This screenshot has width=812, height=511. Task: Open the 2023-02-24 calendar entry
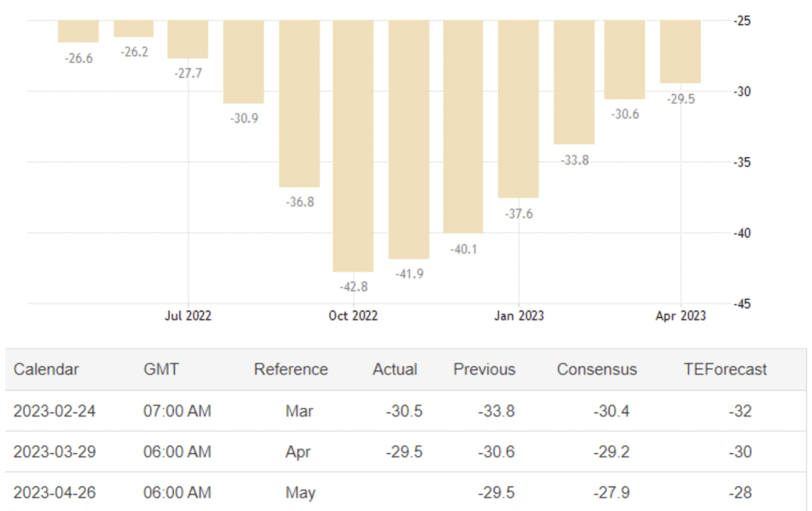tap(54, 411)
